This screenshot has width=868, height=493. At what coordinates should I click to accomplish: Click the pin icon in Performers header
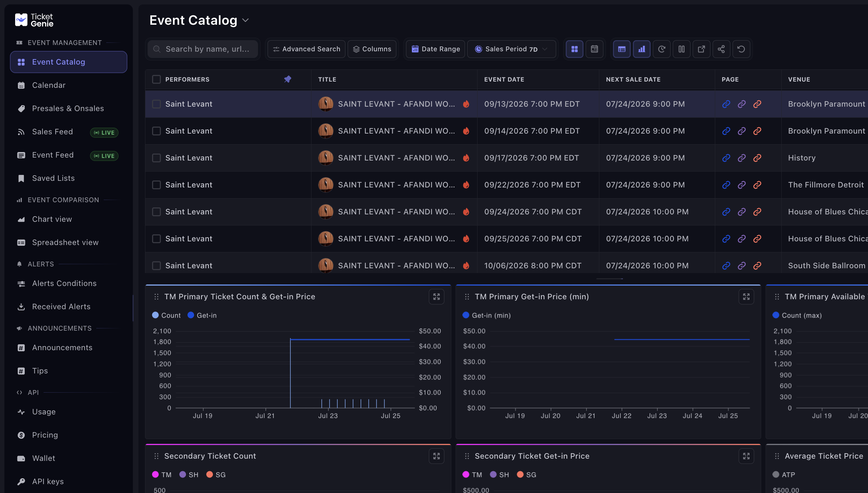(x=287, y=79)
